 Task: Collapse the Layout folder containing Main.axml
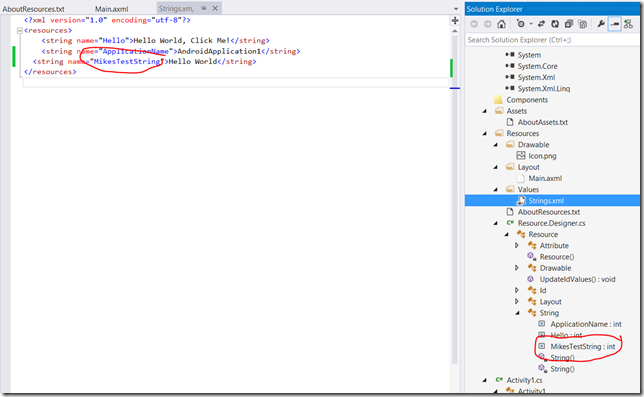pyautogui.click(x=496, y=167)
